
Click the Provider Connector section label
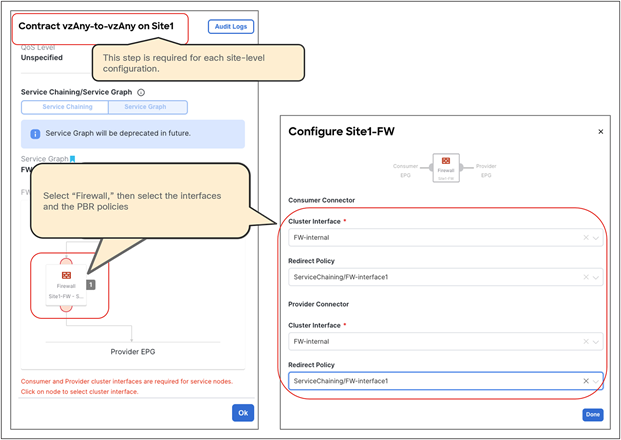[318, 304]
